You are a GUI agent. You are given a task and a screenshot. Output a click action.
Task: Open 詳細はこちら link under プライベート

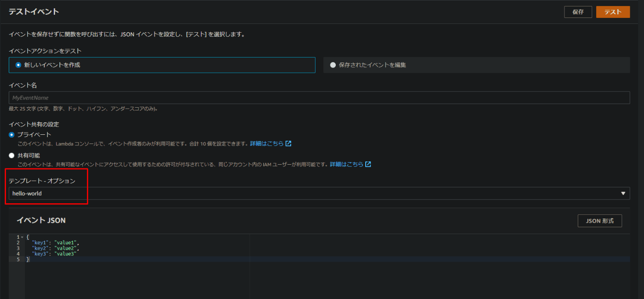coord(267,144)
